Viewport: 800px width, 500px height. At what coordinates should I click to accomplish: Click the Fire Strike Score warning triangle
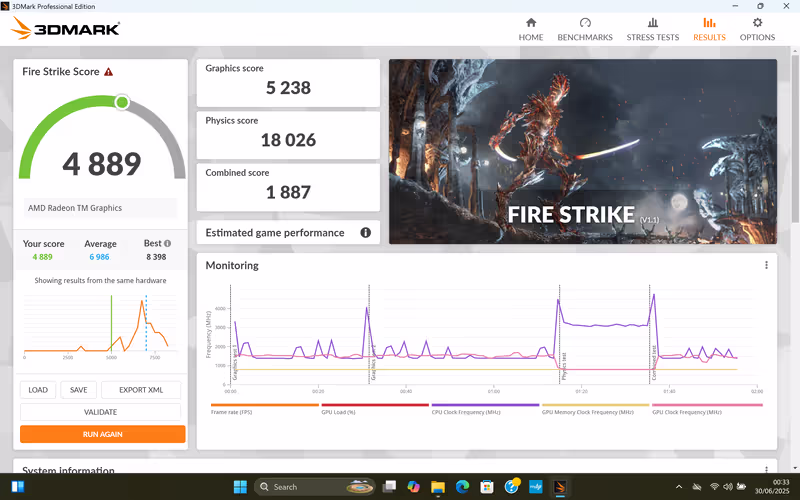[109, 72]
